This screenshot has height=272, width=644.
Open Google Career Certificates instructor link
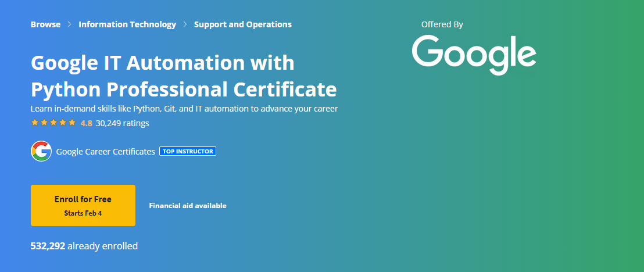[x=106, y=151]
